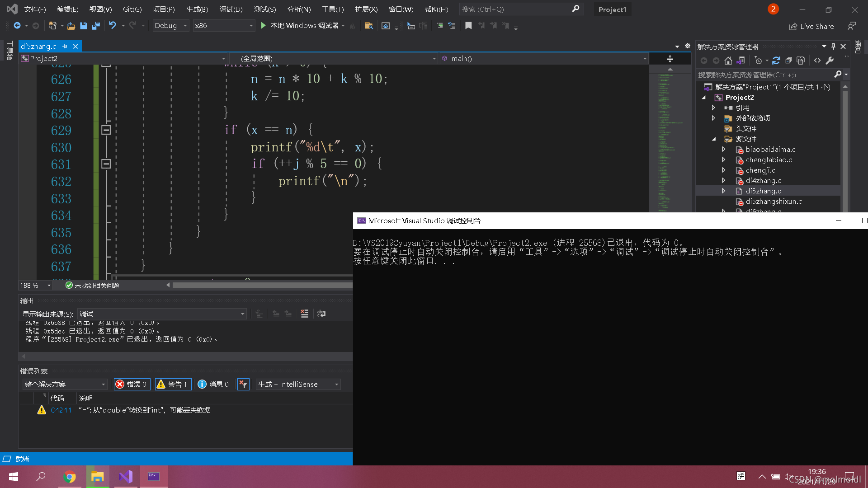Open the 生成(B) menu
This screenshot has width=868, height=488.
coord(197,9)
